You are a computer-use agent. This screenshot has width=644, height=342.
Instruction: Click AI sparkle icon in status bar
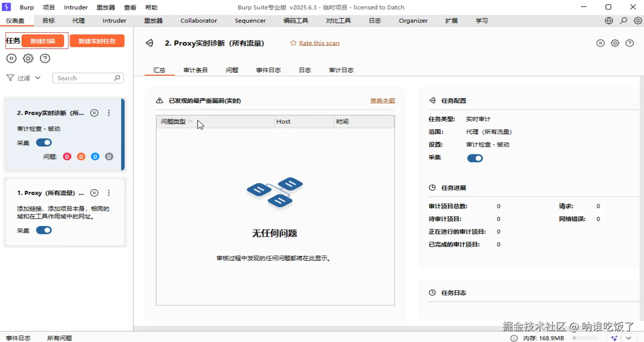[x=614, y=338]
